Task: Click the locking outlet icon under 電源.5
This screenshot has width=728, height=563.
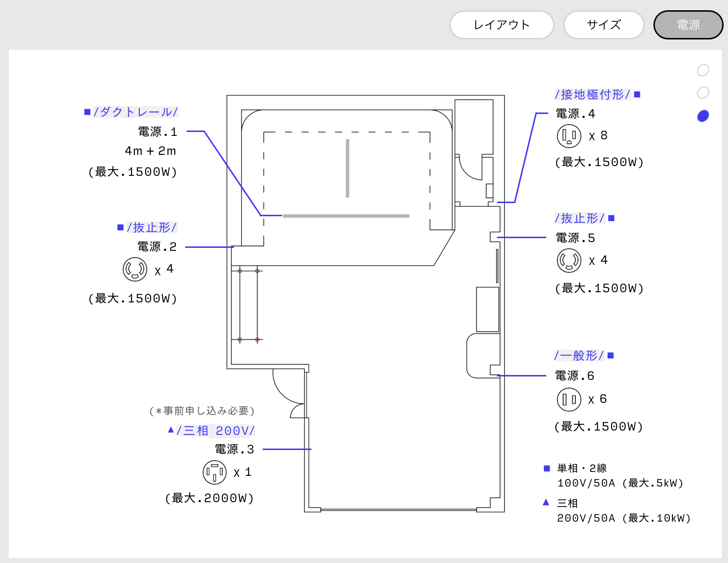Action: click(x=569, y=261)
